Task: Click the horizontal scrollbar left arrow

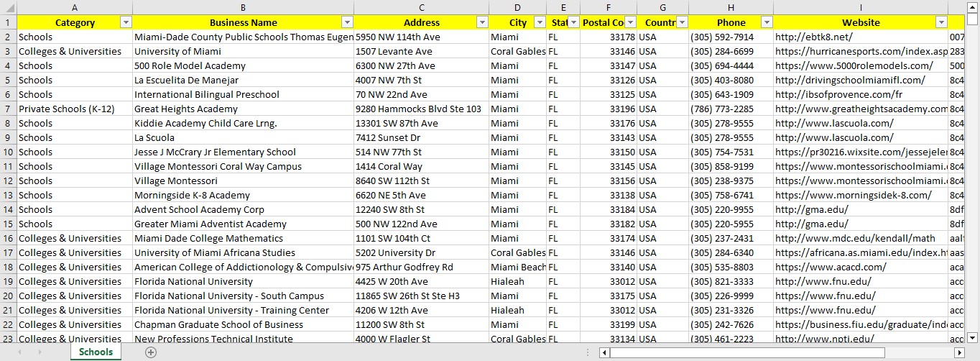Action: 605,352
